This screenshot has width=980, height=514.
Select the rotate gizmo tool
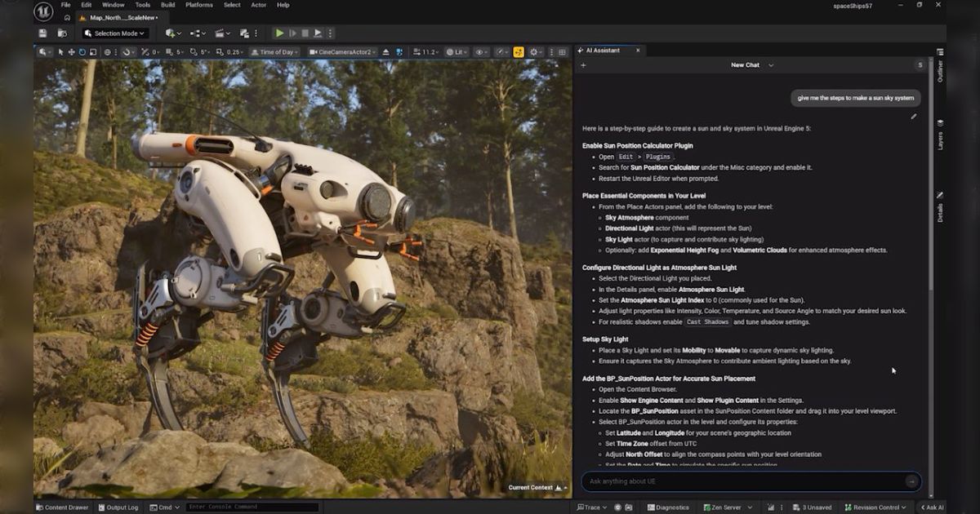click(82, 52)
